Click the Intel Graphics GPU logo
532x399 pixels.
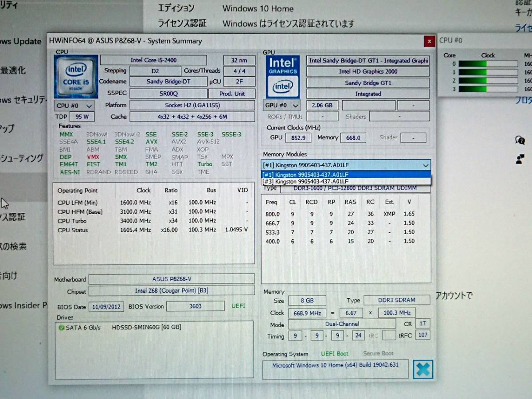point(282,77)
